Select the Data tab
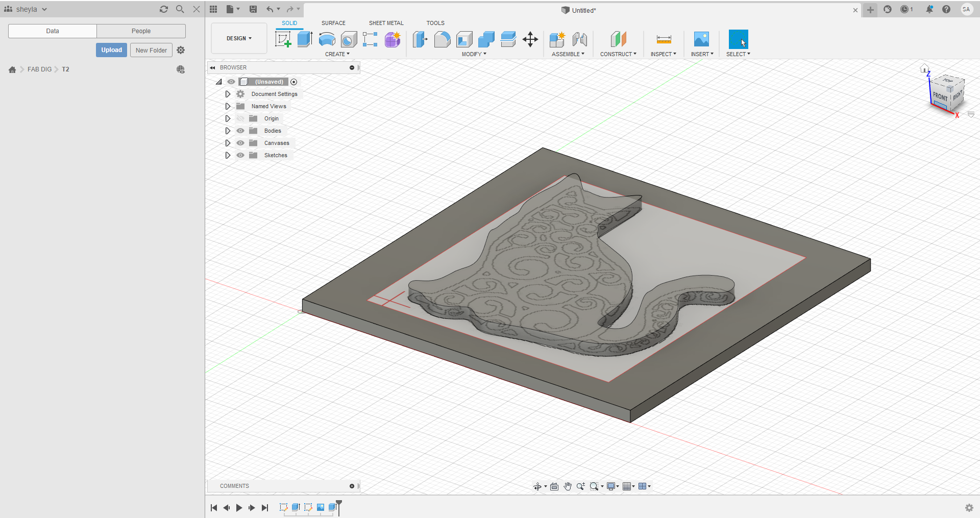Viewport: 980px width, 518px height. pyautogui.click(x=53, y=31)
